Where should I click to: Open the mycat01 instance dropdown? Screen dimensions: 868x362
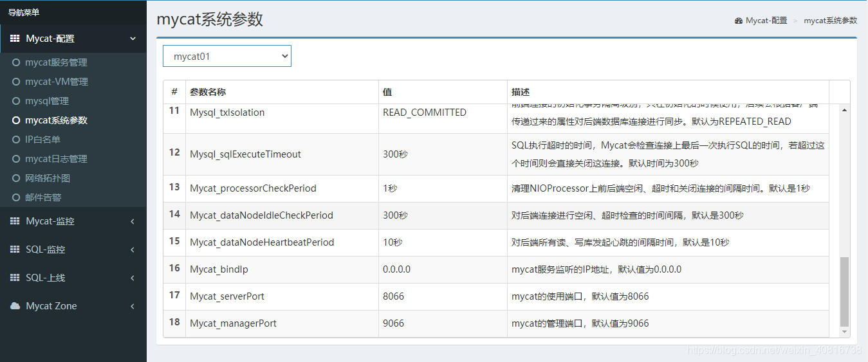pyautogui.click(x=227, y=56)
